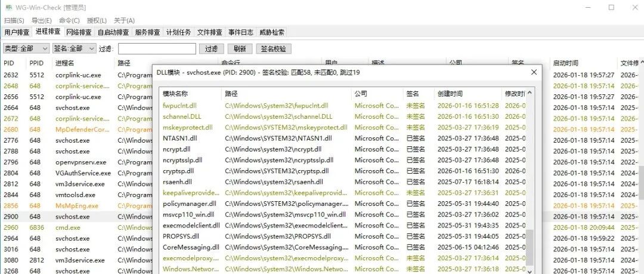Switch to the 服务排查 tab
Screen dimensions: 644x274
[x=147, y=32]
